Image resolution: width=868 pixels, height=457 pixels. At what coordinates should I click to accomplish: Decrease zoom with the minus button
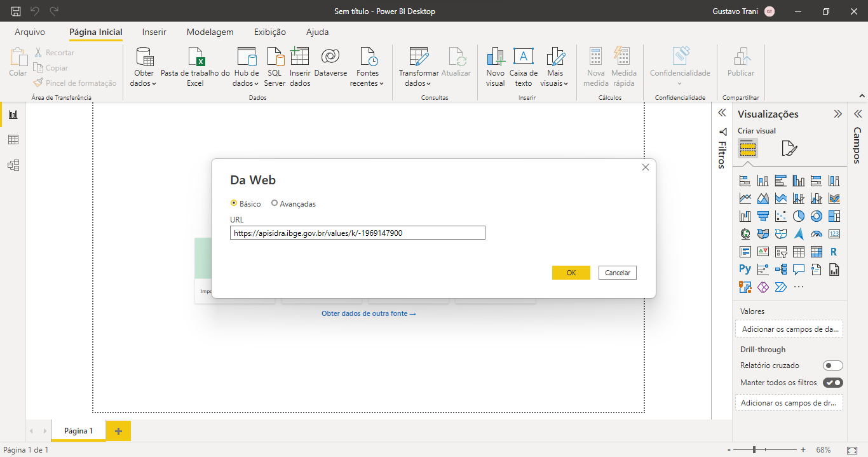(x=728, y=449)
